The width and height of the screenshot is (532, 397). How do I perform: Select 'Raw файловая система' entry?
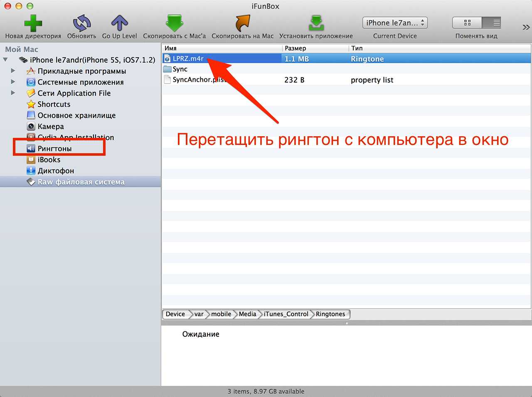click(81, 182)
